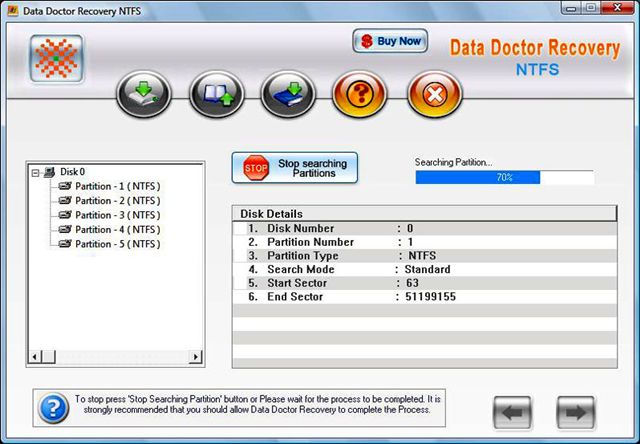This screenshot has height=444, width=640.
Task: Maximize the Data Doctor Recovery window
Action: click(591, 8)
